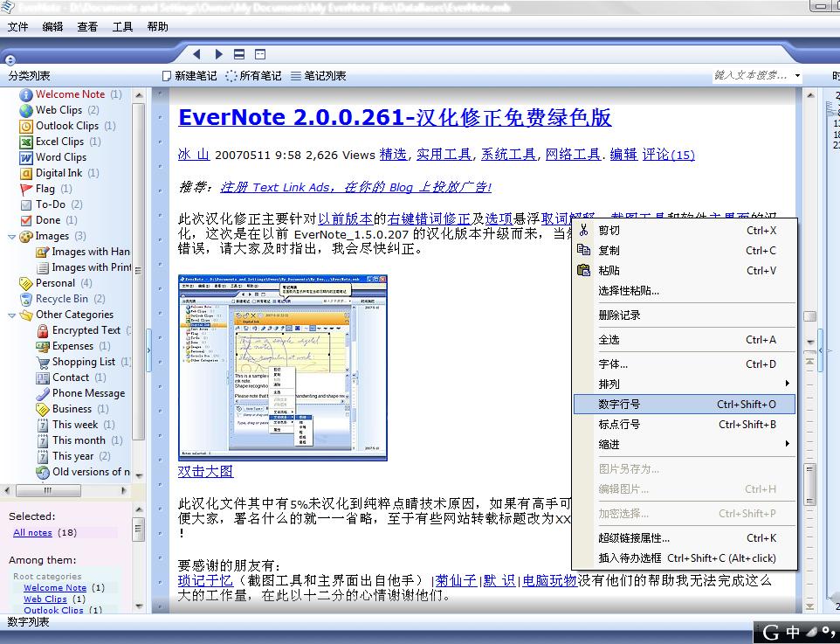The width and height of the screenshot is (840, 644).
Task: Click the 评论(15) link
Action: tap(669, 155)
